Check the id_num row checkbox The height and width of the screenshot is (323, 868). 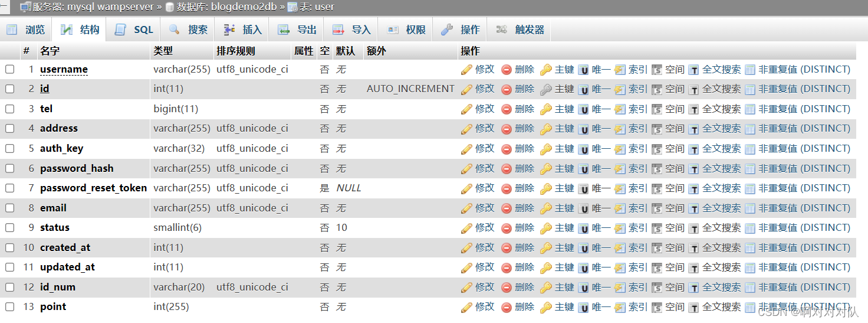(10, 287)
